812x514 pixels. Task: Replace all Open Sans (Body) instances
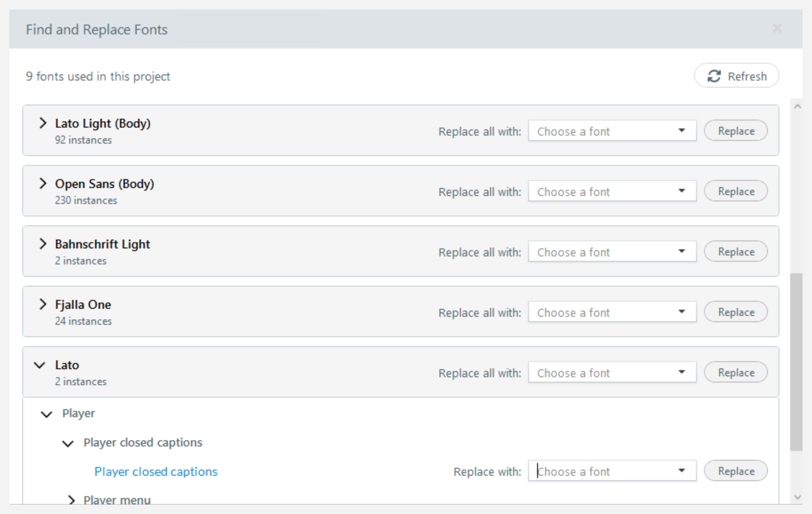tap(736, 191)
